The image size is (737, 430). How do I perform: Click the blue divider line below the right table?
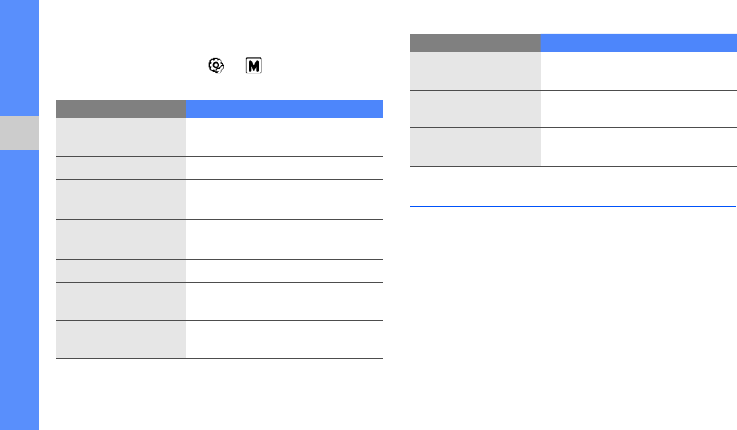click(573, 207)
